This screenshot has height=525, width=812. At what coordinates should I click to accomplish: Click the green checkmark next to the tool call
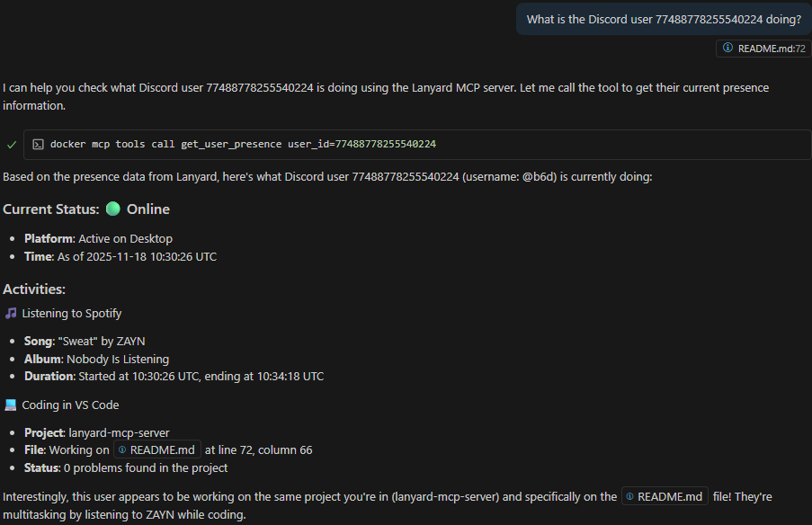(x=11, y=143)
